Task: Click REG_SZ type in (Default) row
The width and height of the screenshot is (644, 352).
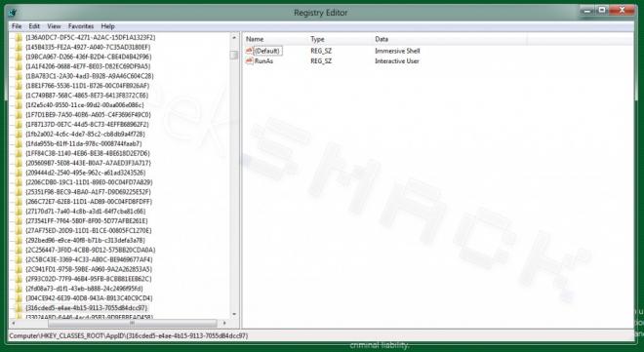Action: point(321,51)
